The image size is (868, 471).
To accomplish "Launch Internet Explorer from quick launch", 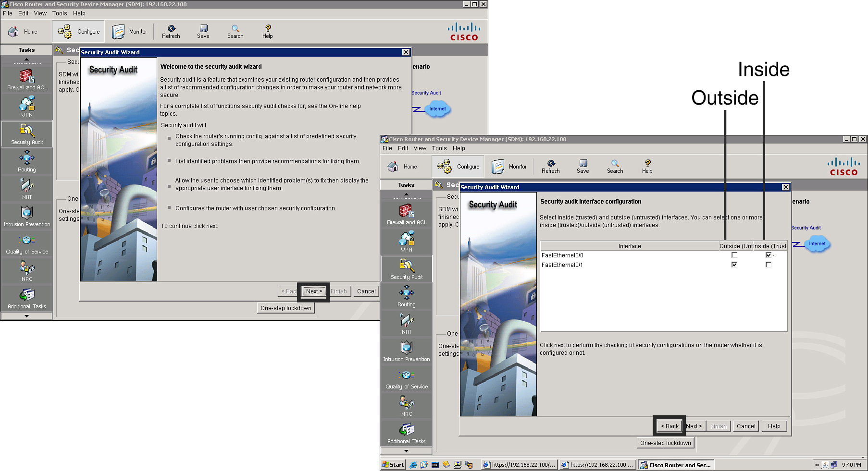I will [x=413, y=465].
